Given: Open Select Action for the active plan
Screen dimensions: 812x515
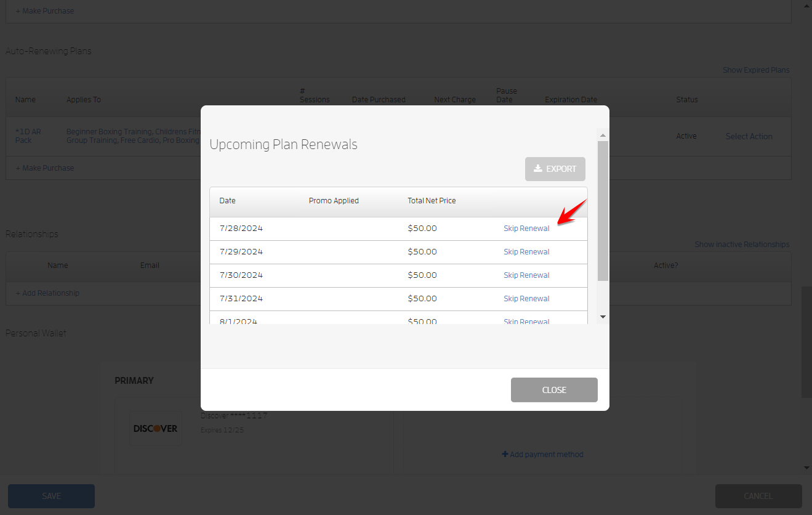Looking at the screenshot, I should point(749,136).
